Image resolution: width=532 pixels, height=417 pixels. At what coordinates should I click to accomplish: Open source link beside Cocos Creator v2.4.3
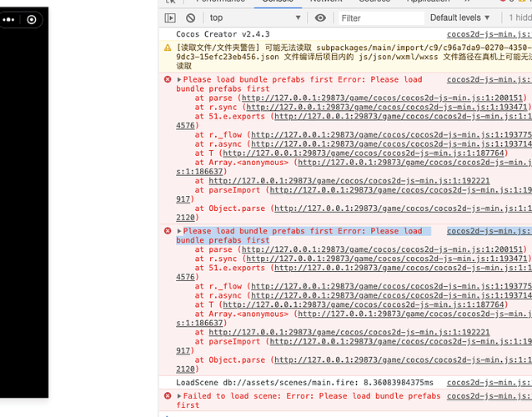(x=489, y=34)
